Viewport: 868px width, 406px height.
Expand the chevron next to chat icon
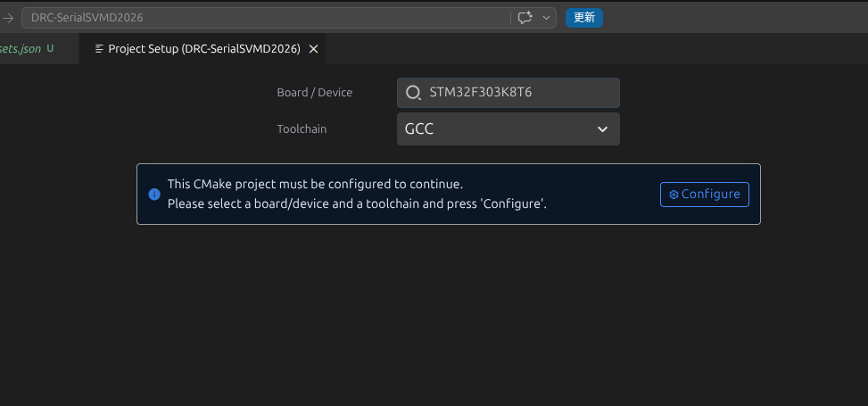(x=546, y=18)
